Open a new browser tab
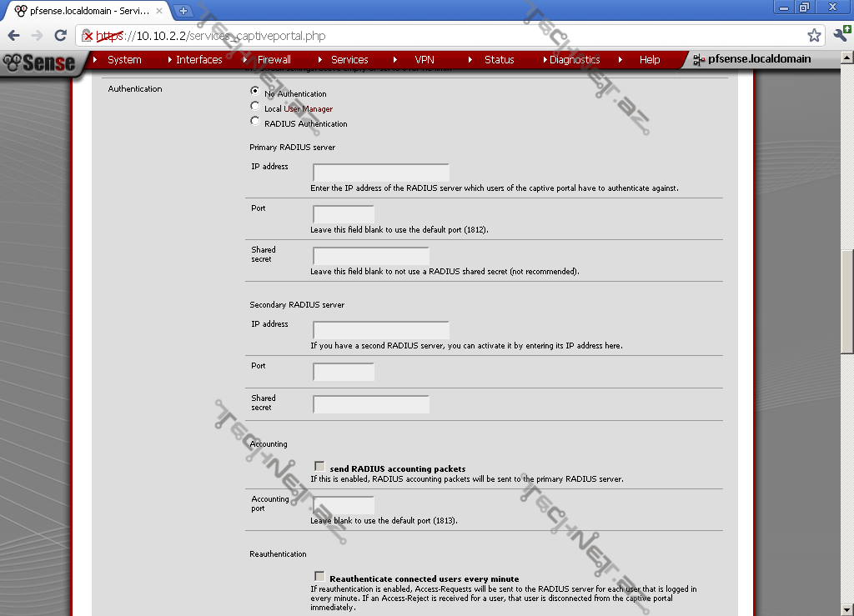The width and height of the screenshot is (854, 616). point(183,11)
